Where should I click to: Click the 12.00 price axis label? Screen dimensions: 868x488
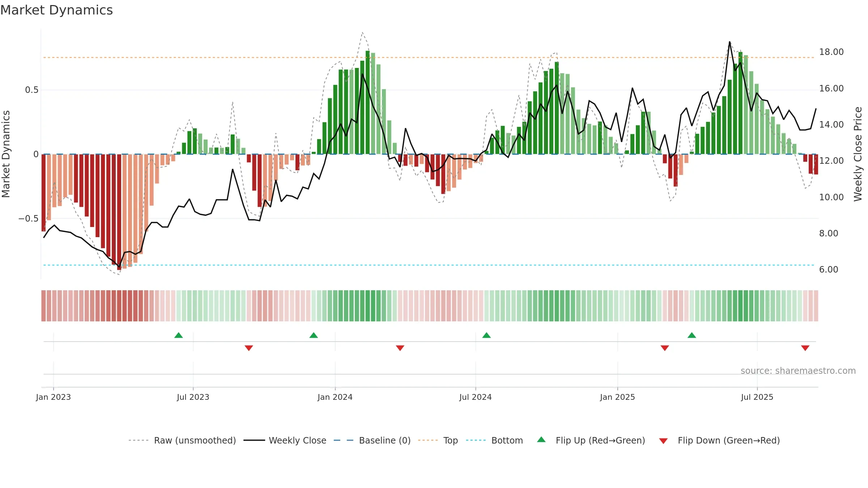(x=831, y=161)
